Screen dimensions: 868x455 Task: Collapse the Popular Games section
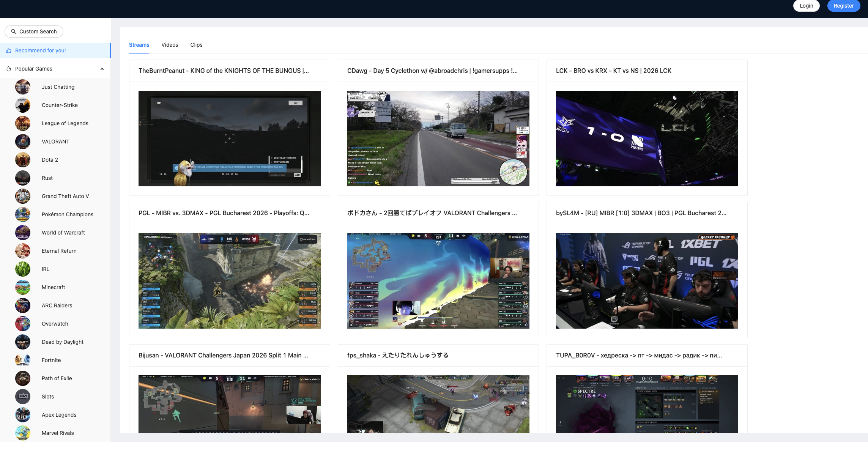[x=102, y=69]
